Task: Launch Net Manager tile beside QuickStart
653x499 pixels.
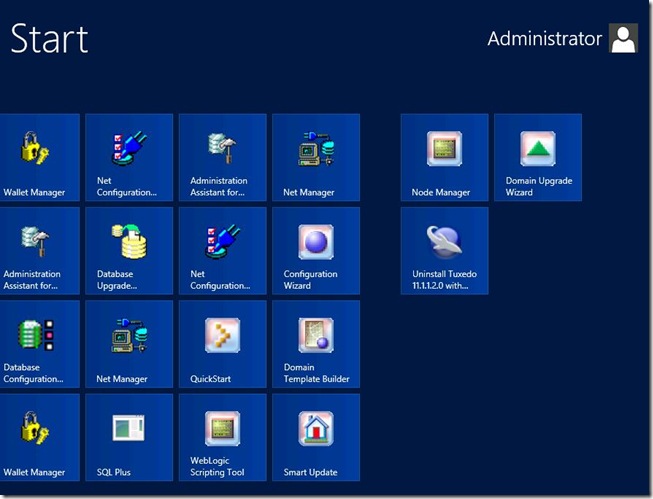Action: click(129, 344)
